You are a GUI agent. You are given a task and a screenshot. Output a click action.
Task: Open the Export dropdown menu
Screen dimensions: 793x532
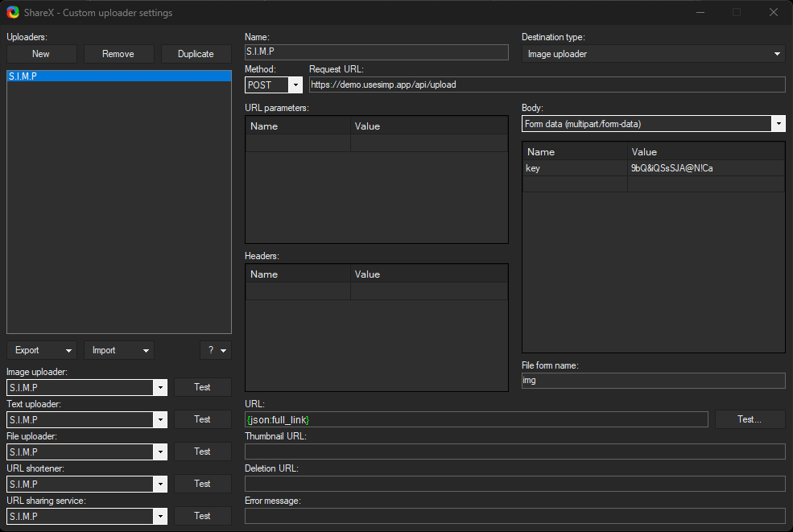(42, 350)
